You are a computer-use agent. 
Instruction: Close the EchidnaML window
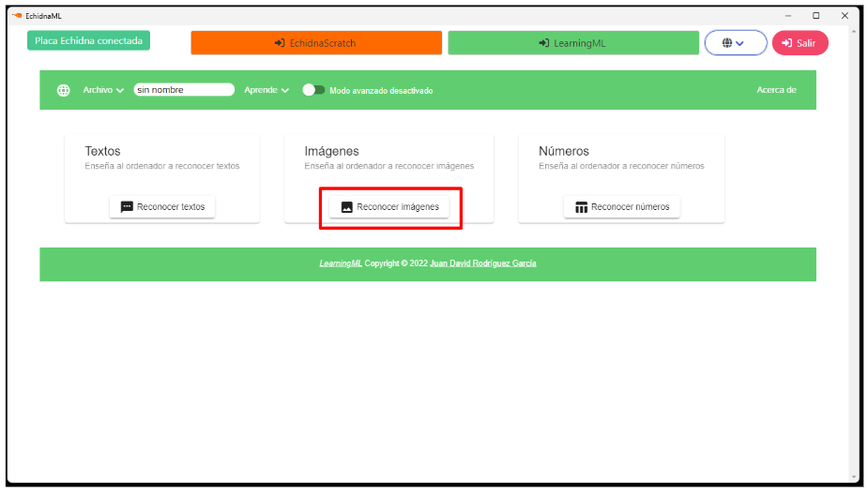click(x=845, y=16)
